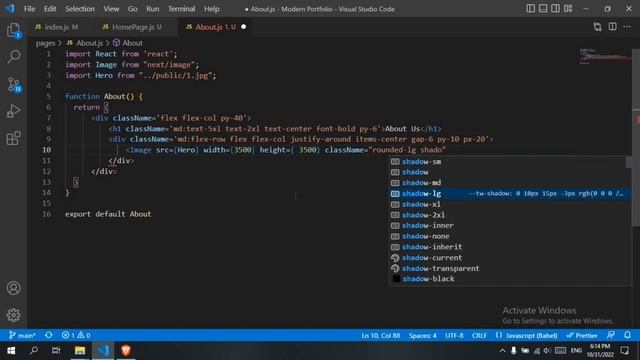Open the Manage gear icon
The image size is (640, 360).
pos(13,315)
